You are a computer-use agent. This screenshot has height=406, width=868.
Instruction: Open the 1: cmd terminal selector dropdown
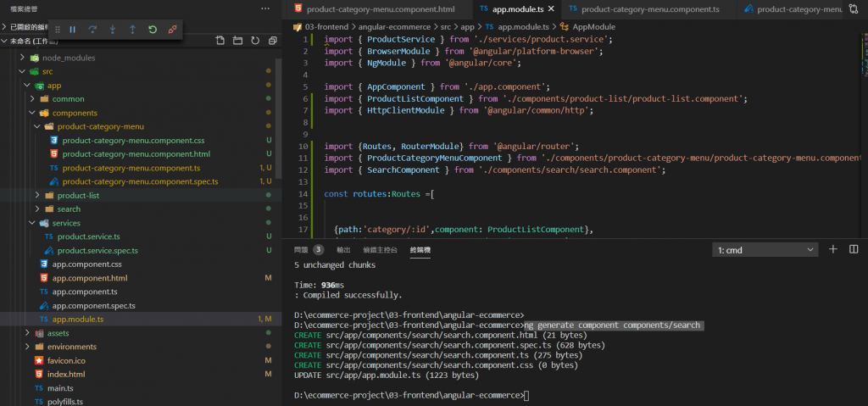[x=765, y=250]
